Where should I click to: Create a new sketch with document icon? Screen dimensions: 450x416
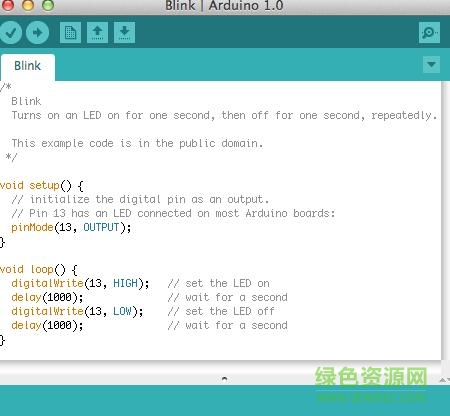click(70, 32)
